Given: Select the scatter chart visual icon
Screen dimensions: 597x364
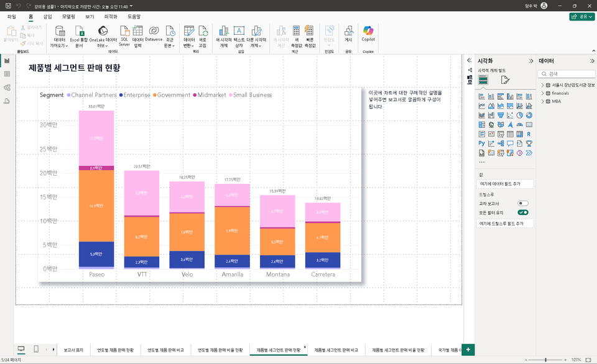Looking at the screenshot, I should [510, 116].
